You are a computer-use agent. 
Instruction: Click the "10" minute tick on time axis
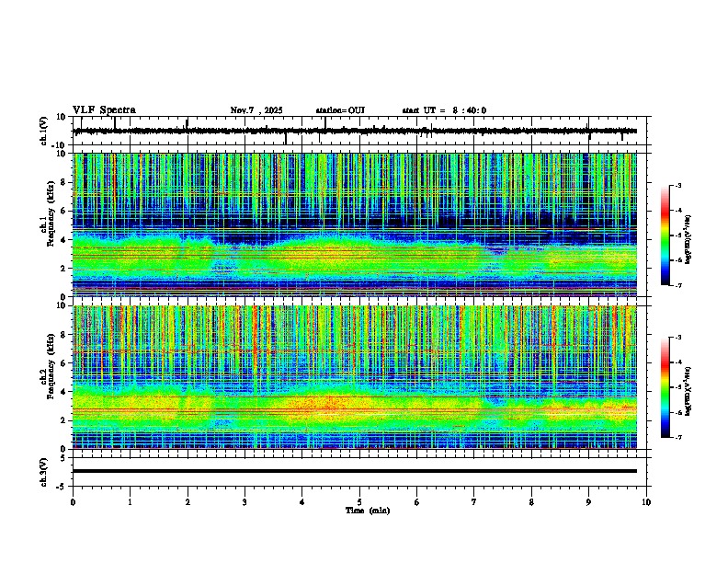click(646, 502)
